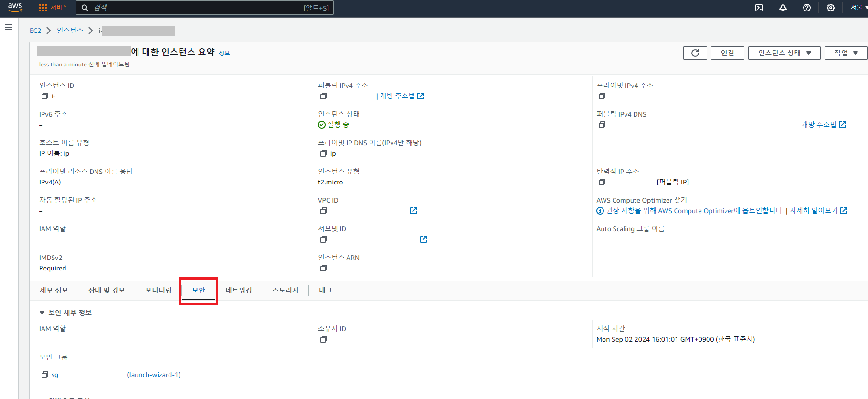Refresh the instance summary

point(695,53)
